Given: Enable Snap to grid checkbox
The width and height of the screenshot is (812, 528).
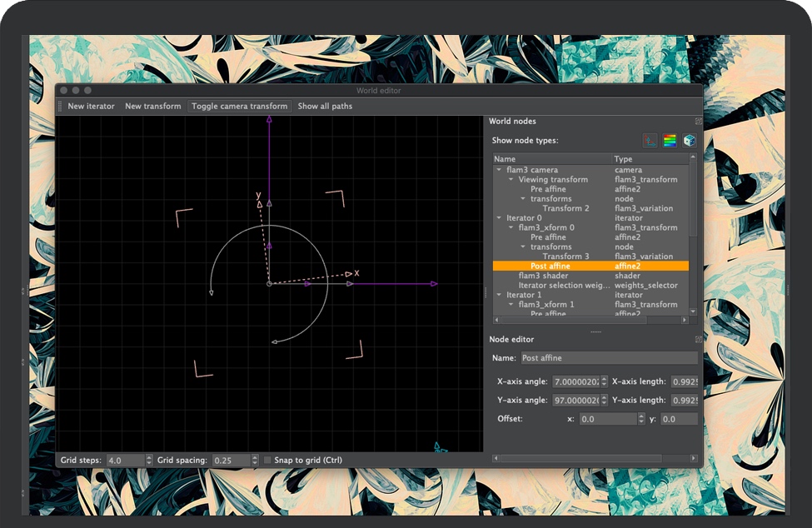Looking at the screenshot, I should (x=267, y=461).
